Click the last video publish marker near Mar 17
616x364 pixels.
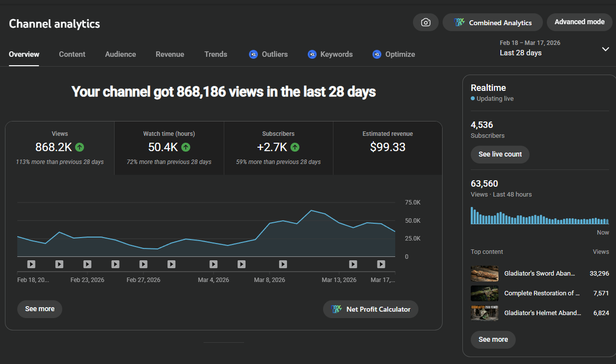coord(381,264)
